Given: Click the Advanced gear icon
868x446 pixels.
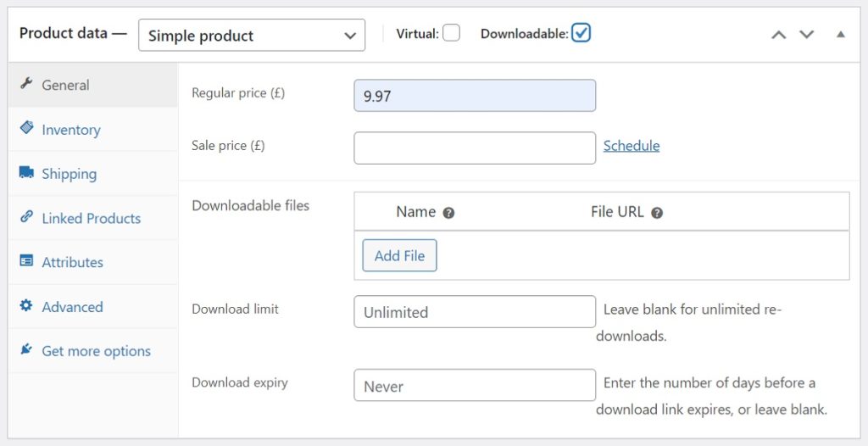Looking at the screenshot, I should pyautogui.click(x=26, y=305).
